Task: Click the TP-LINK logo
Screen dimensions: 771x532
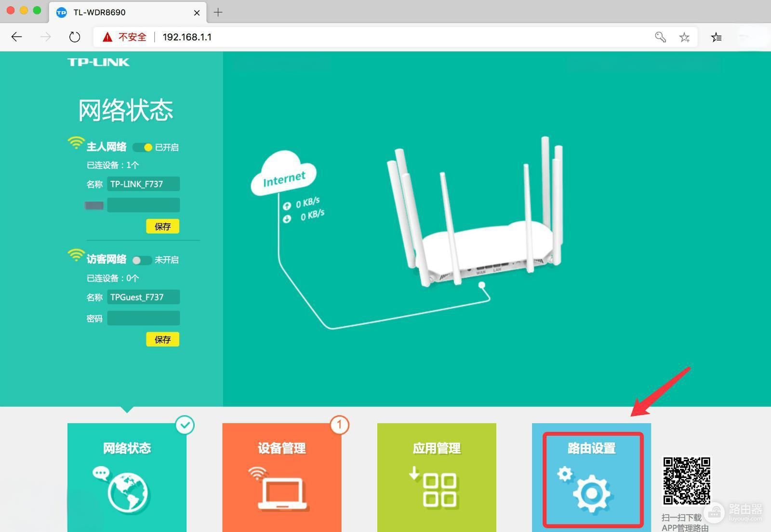Action: pyautogui.click(x=98, y=62)
